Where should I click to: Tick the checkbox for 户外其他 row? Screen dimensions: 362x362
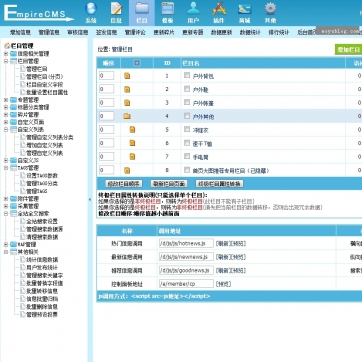[187, 116]
